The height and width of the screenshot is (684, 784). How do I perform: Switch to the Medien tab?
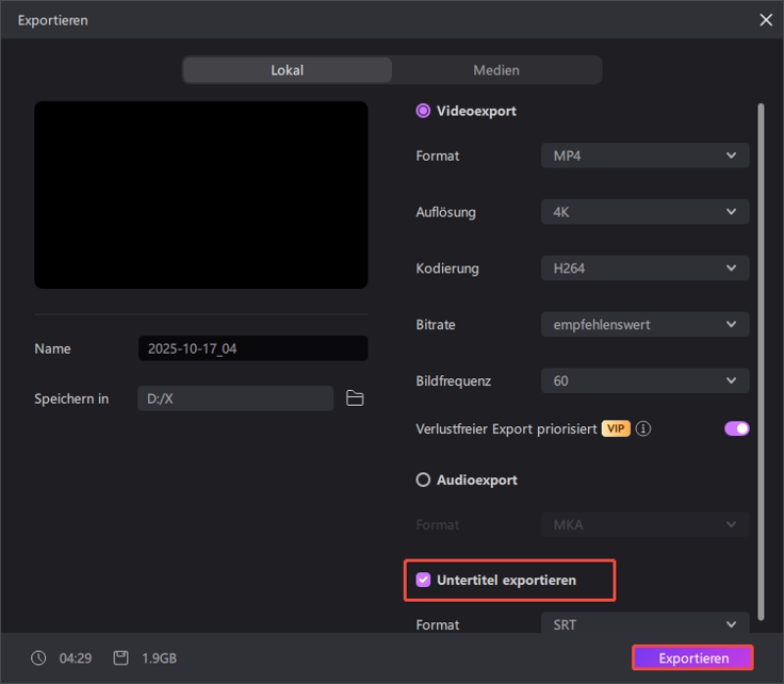tap(496, 71)
